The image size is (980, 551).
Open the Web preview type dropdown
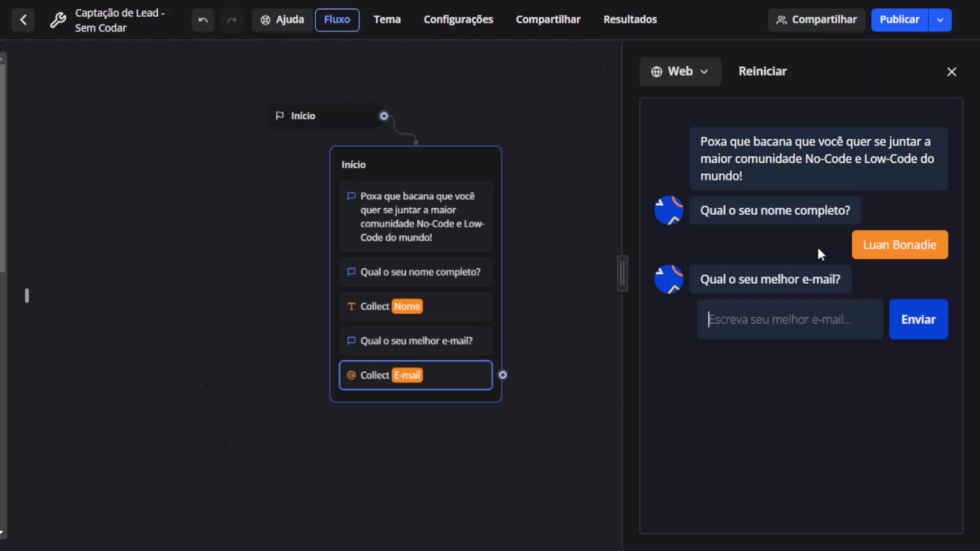click(x=680, y=71)
